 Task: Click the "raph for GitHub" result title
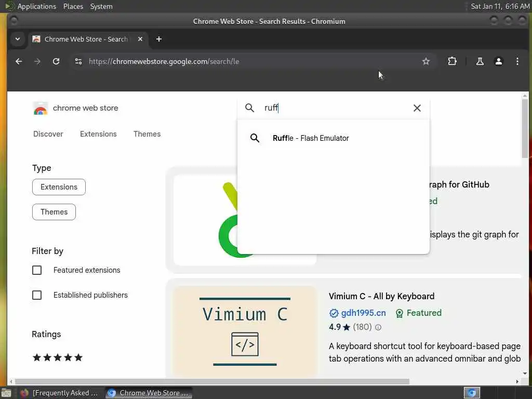click(459, 184)
